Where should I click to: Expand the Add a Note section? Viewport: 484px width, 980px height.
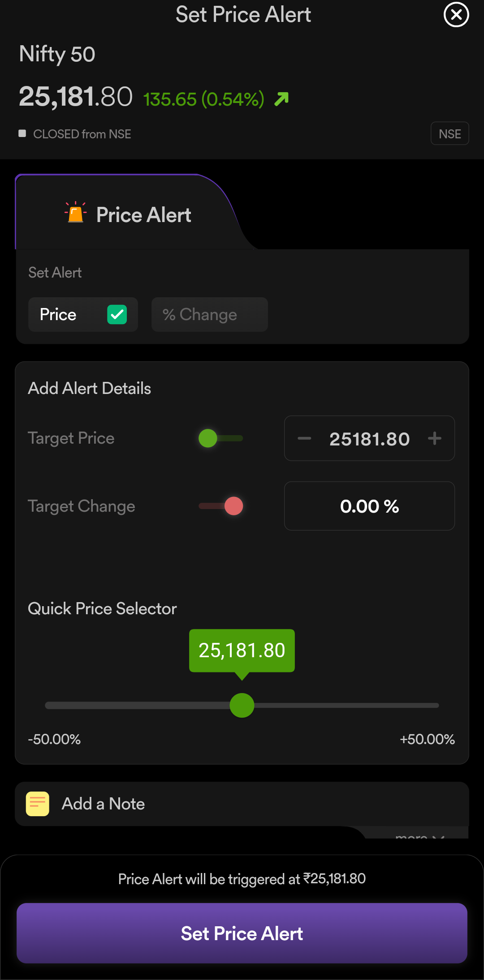click(x=103, y=804)
